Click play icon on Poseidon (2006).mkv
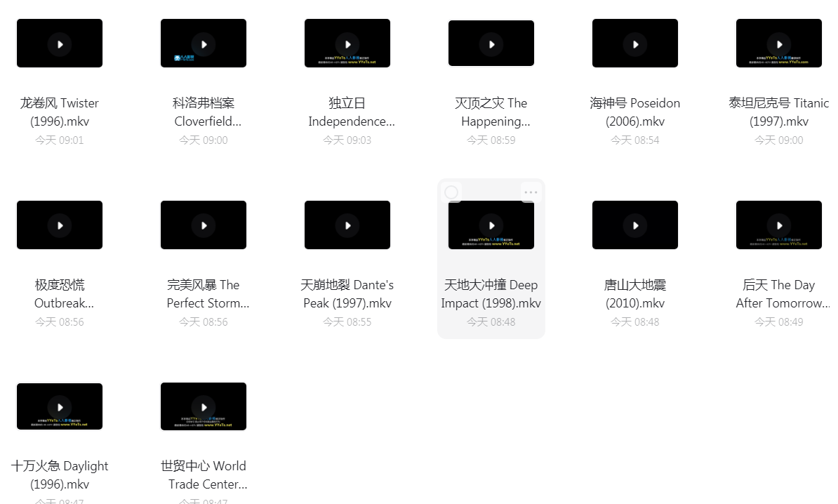Viewport: 838px width, 504px height. tap(635, 44)
